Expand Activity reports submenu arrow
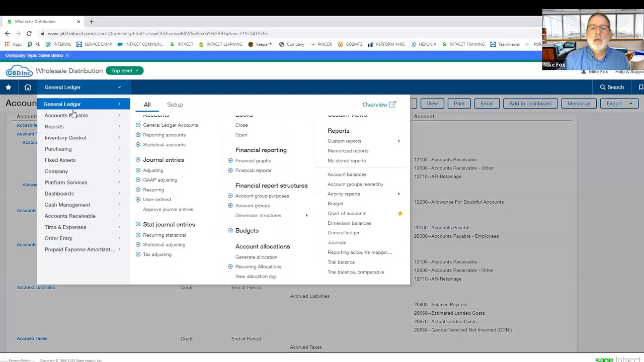Image resolution: width=644 pixels, height=362 pixels. (399, 194)
